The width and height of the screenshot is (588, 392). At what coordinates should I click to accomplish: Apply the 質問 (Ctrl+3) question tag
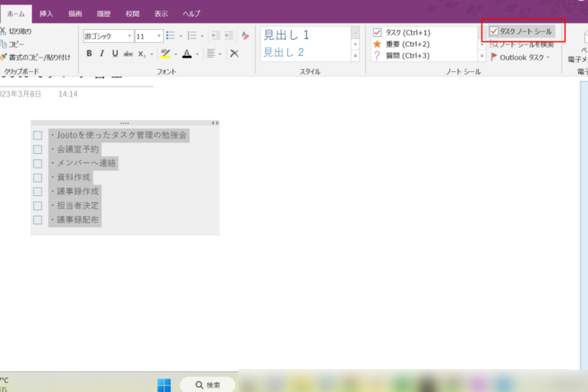(x=402, y=56)
